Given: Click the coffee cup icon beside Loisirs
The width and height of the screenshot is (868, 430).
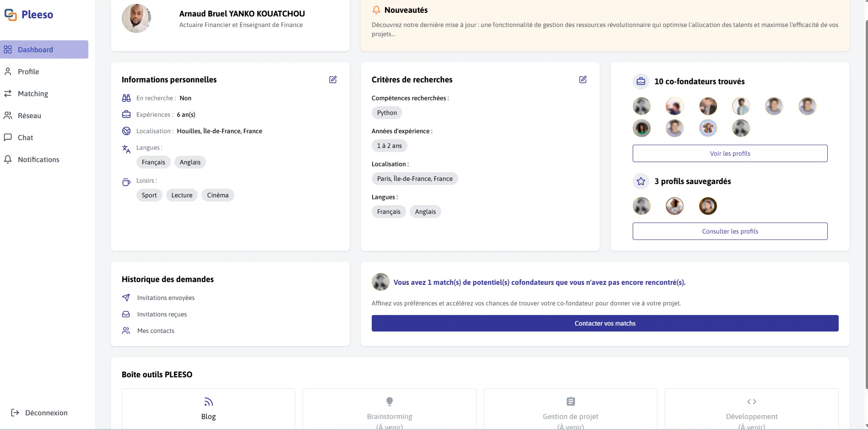Looking at the screenshot, I should click(126, 182).
